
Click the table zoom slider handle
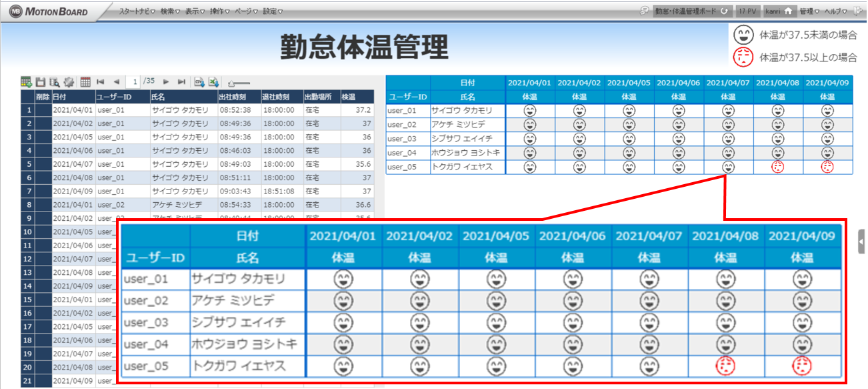point(231,83)
